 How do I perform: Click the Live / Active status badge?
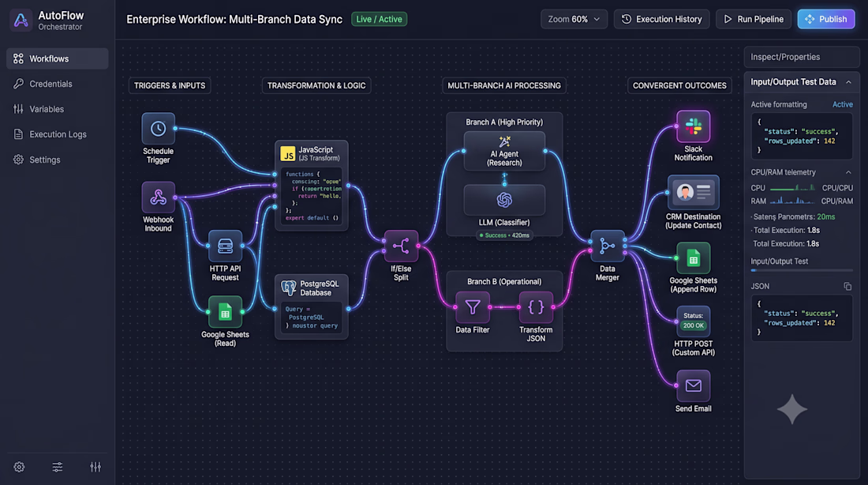click(380, 20)
